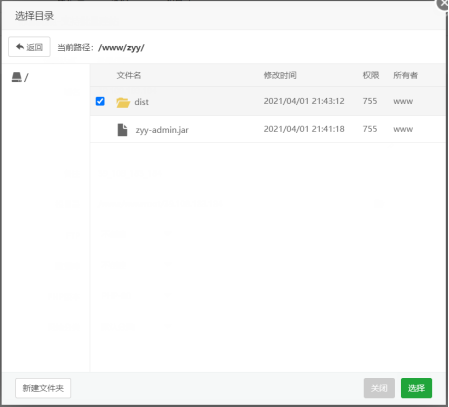
Task: Click the 755 permission in dist row
Action: coord(370,101)
